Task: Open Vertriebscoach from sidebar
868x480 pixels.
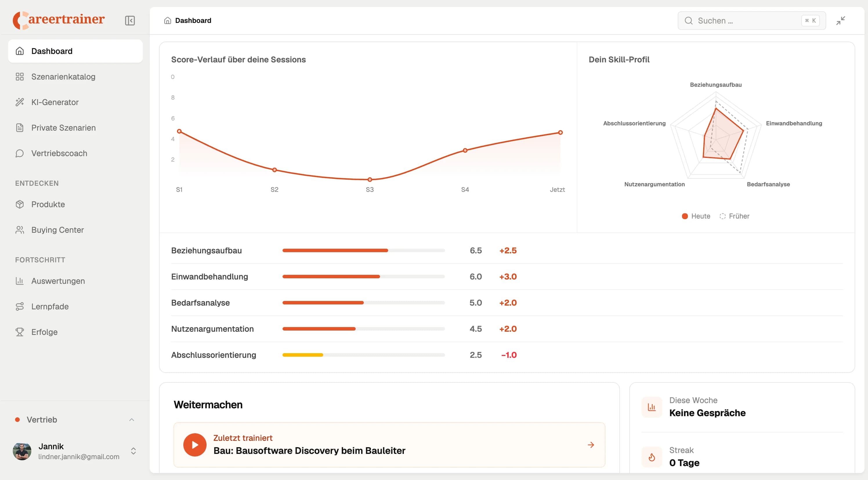Action: (75, 153)
